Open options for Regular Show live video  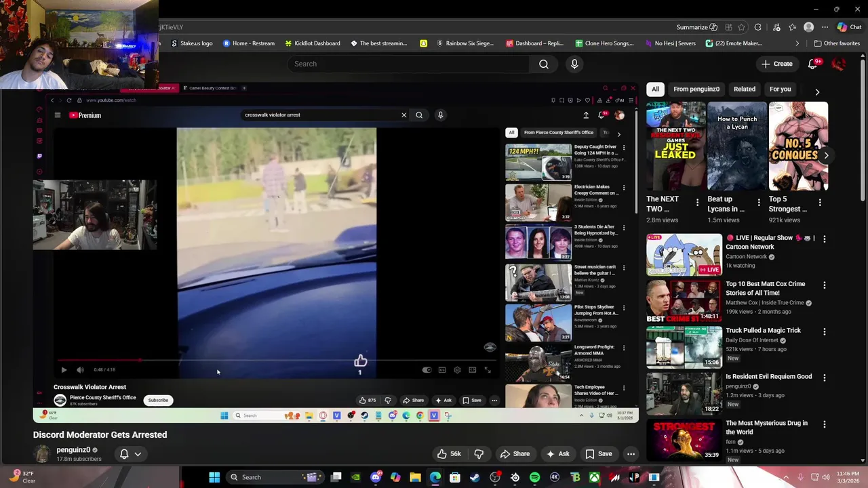(825, 239)
